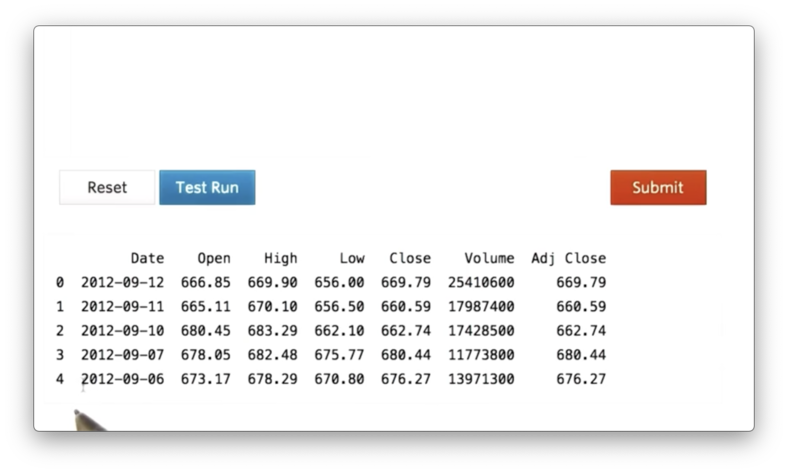Click the 2012-09-10 date entry
Viewport: 788px width, 473px height.
122,331
